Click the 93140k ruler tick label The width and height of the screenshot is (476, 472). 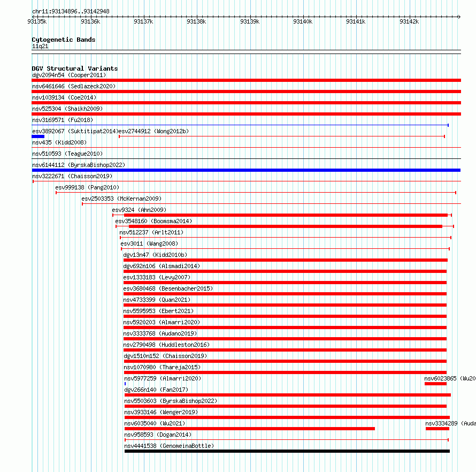(x=303, y=21)
